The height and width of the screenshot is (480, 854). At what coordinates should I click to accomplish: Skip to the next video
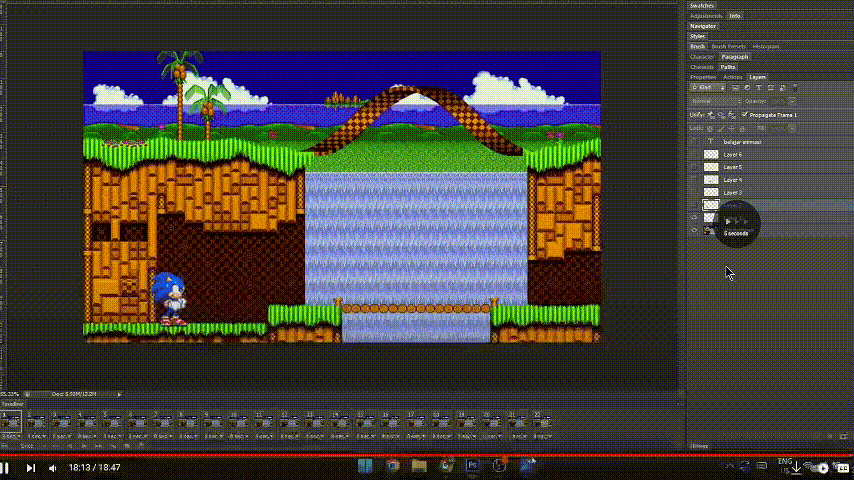pos(30,467)
